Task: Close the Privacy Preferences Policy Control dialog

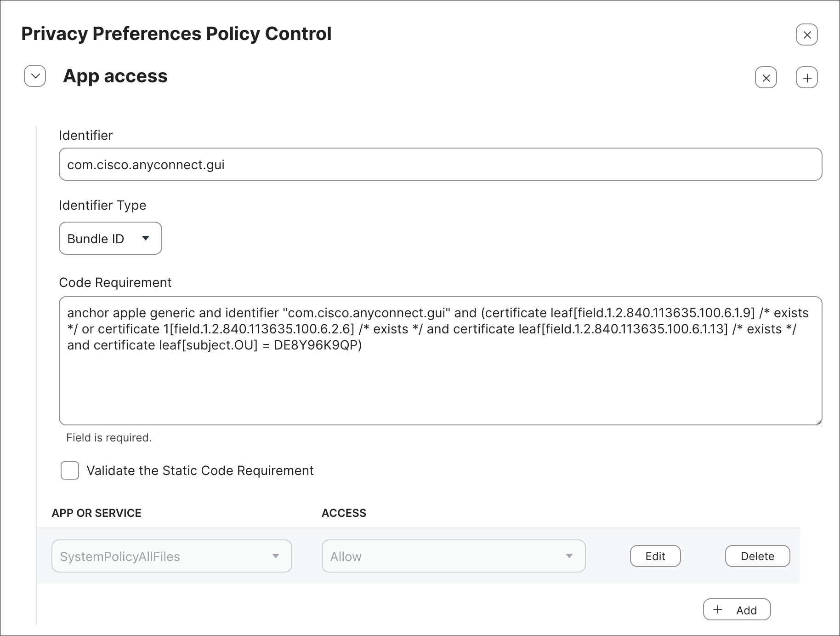Action: pos(806,34)
